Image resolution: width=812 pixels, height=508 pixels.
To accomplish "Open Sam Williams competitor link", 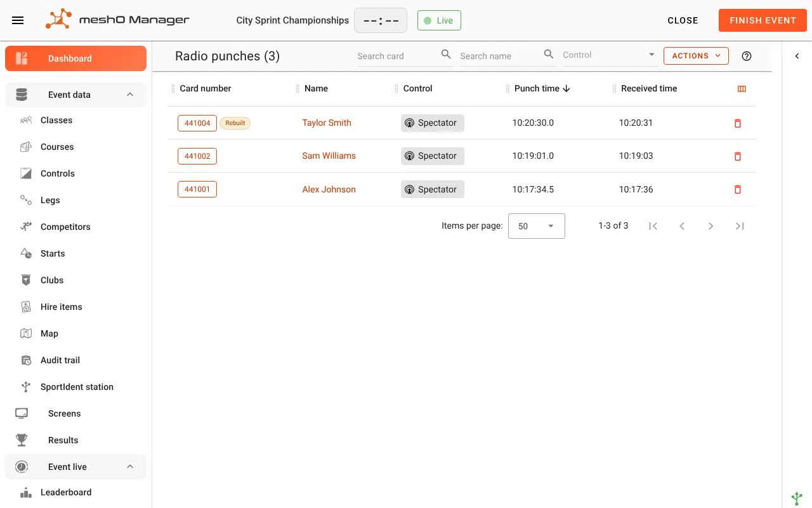I will click(329, 156).
